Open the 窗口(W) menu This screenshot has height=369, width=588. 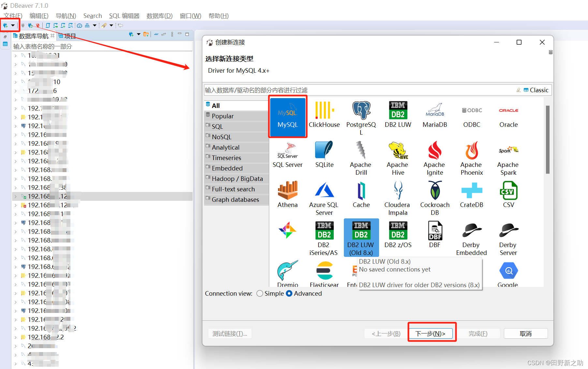click(190, 16)
